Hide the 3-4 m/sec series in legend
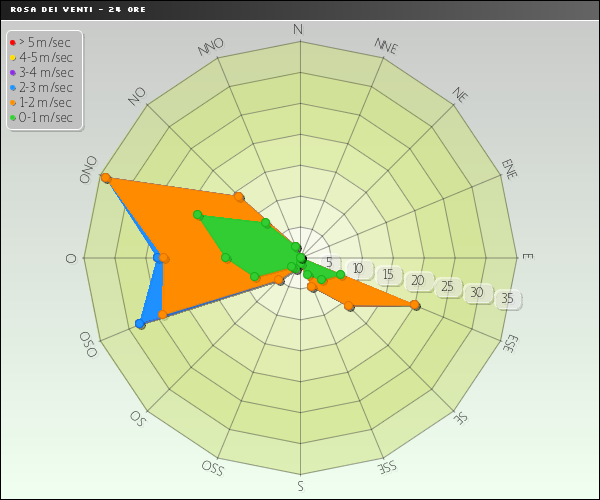 tap(46, 72)
